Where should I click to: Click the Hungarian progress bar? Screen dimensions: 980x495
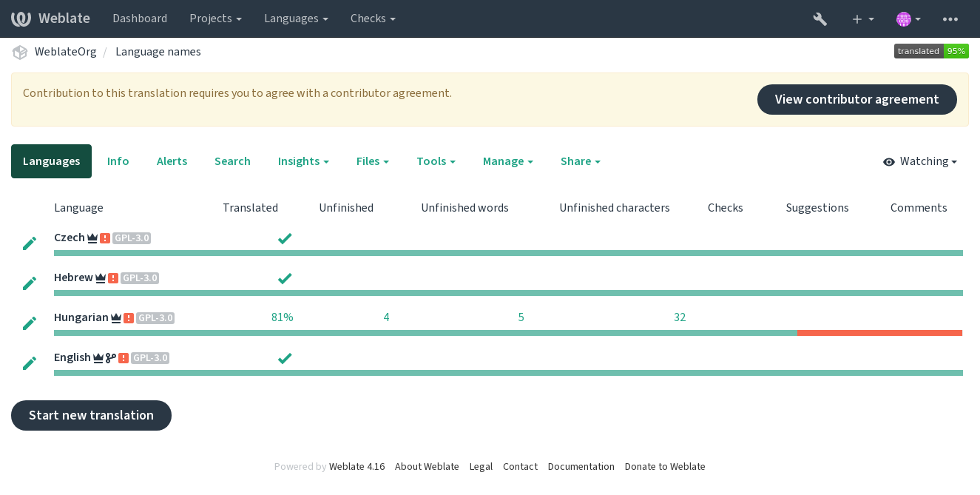point(508,333)
